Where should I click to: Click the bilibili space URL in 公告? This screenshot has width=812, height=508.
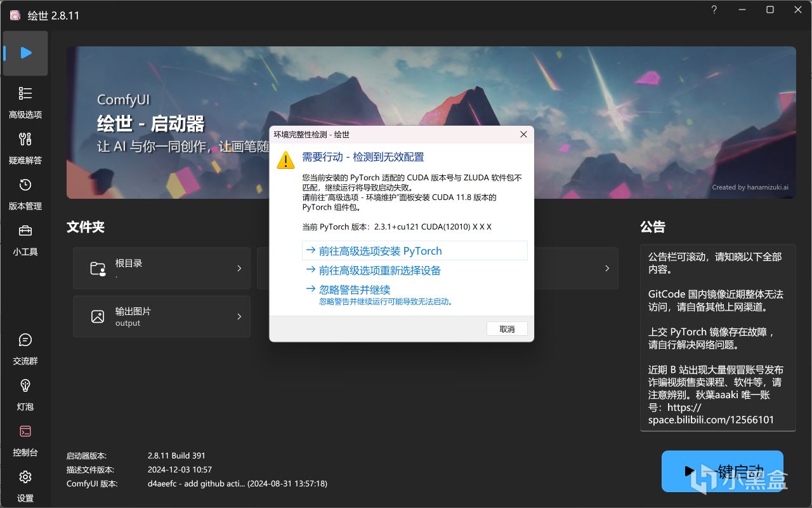point(711,413)
